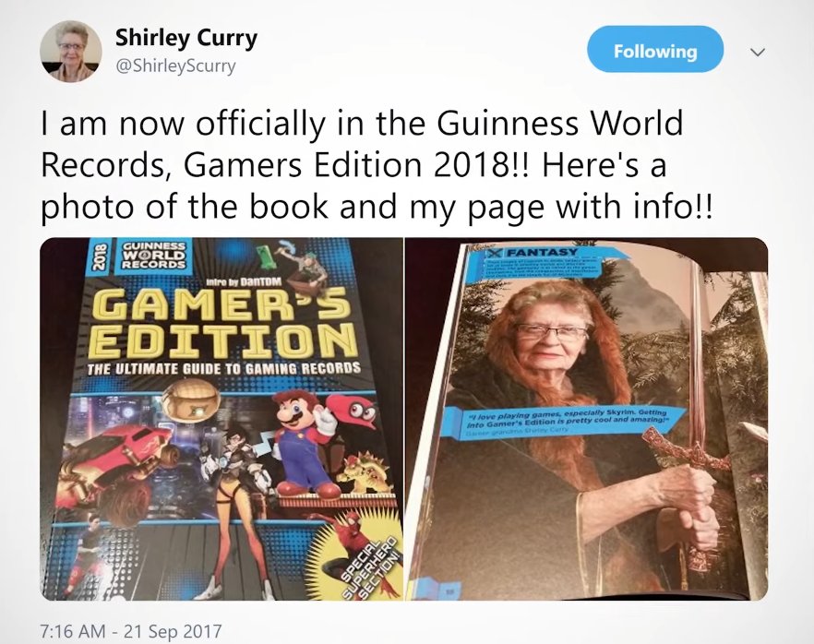Visit the @ShirleyScurry handle link
Screen dimensions: 814x644
point(175,66)
